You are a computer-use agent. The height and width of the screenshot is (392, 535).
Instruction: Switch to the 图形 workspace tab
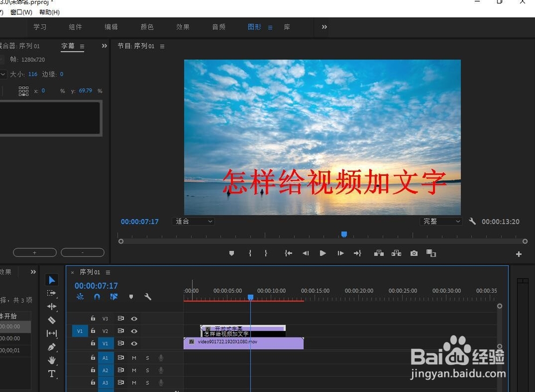pos(255,27)
